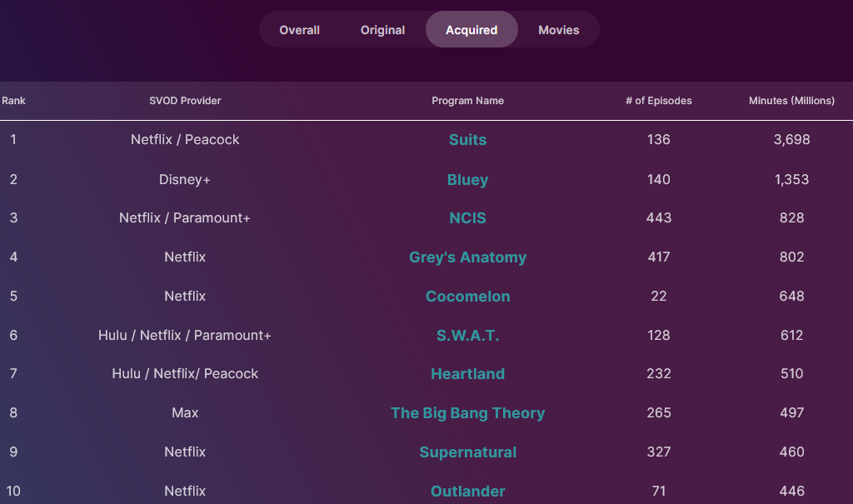Open the Cocomelon program link
The width and height of the screenshot is (853, 504).
[467, 297]
